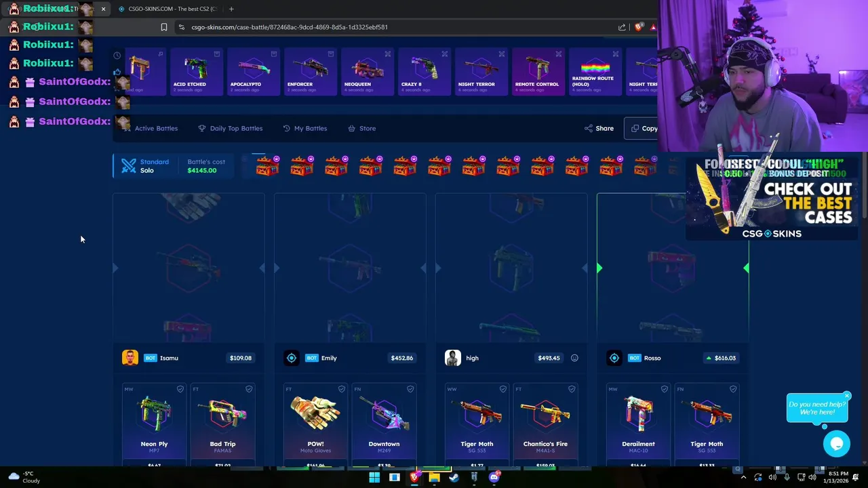
Task: Open the Daily Top Battles tab
Action: point(230,128)
